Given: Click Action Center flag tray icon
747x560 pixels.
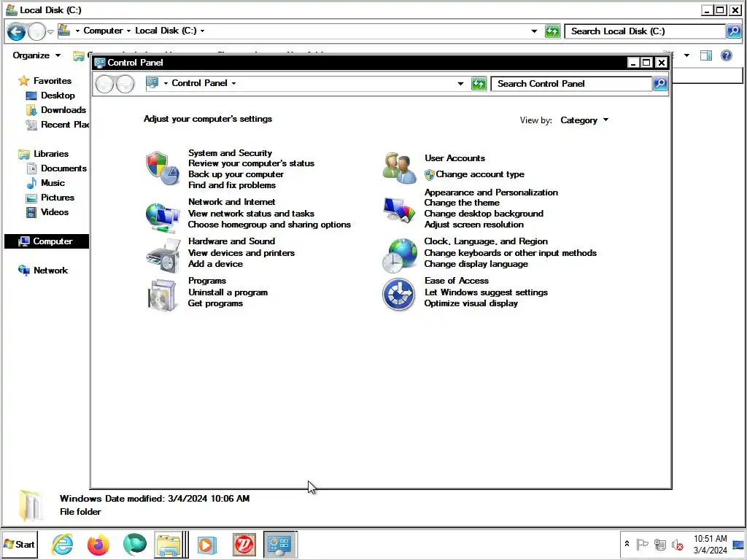Looking at the screenshot, I should 642,544.
